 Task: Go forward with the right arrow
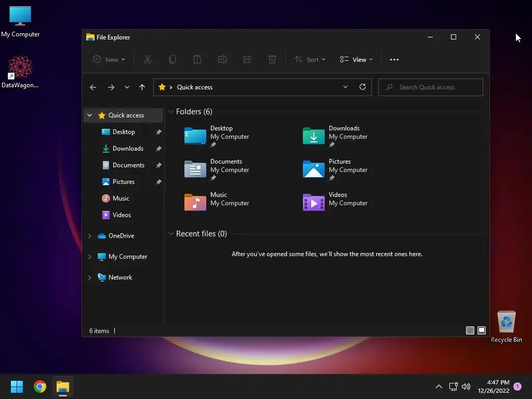(111, 87)
